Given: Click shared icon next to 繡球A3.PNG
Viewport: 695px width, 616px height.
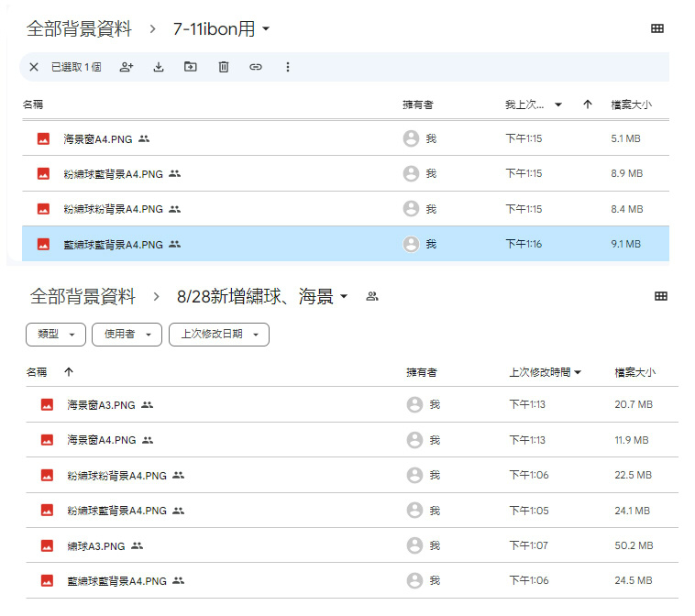Looking at the screenshot, I should tap(137, 545).
